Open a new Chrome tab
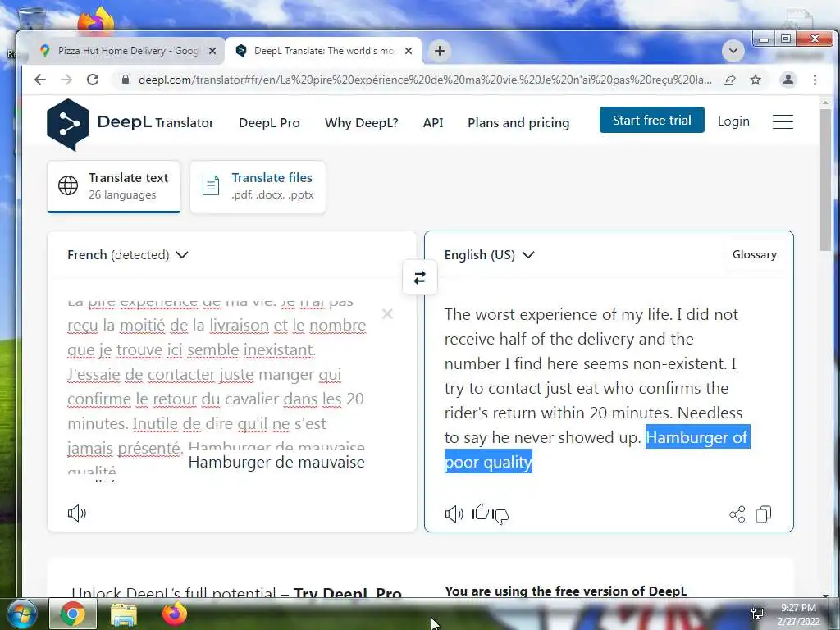The height and width of the screenshot is (630, 840). point(440,51)
